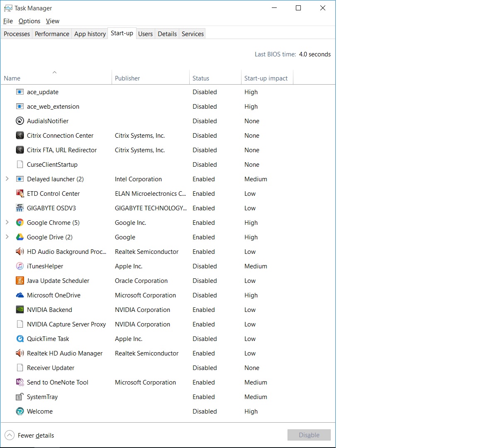Viewport: 478px width, 448px height.
Task: Expand the Delayed launcher (2) group
Action: tap(7, 179)
